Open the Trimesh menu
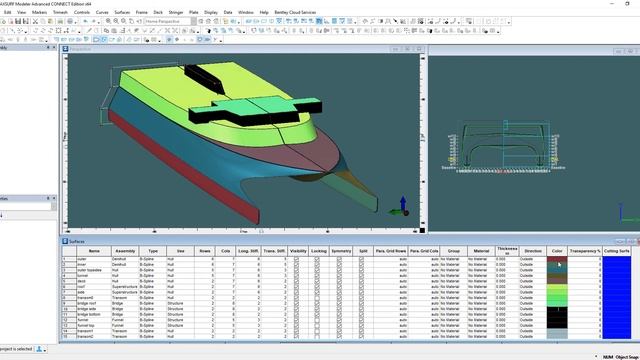 coord(60,12)
